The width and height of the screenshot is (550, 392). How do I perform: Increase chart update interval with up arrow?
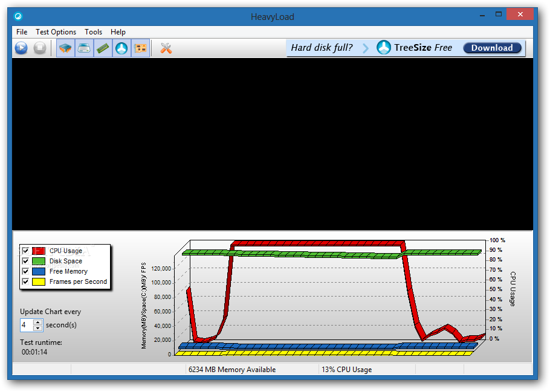[37, 322]
